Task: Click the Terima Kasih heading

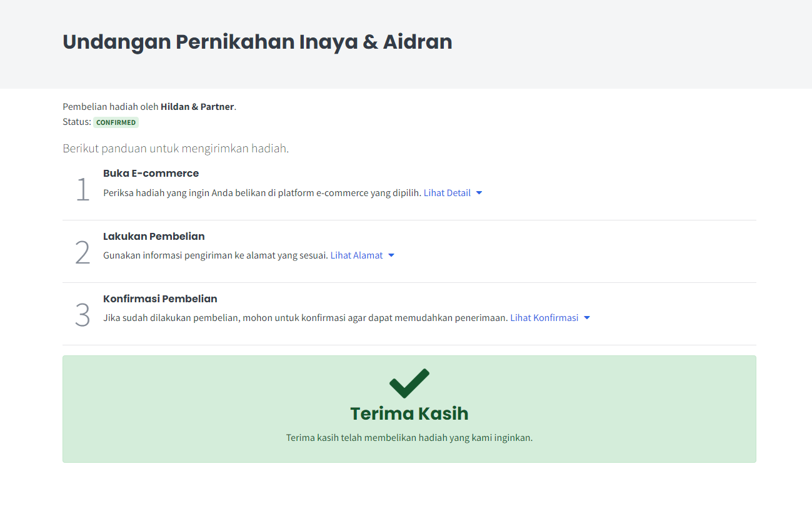Action: pos(409,413)
